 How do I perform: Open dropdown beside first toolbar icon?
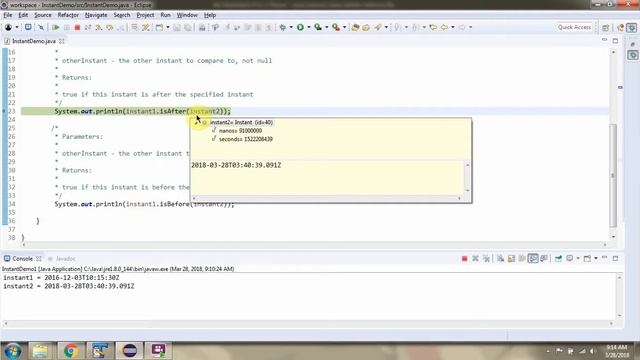17,27
